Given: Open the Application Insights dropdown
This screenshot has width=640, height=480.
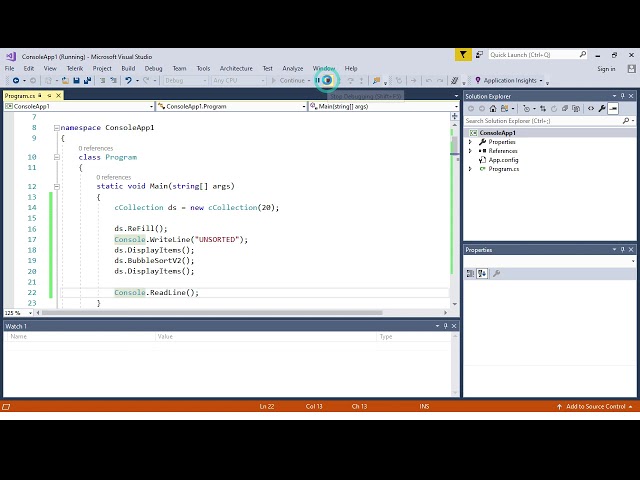Looking at the screenshot, I should click(510, 81).
